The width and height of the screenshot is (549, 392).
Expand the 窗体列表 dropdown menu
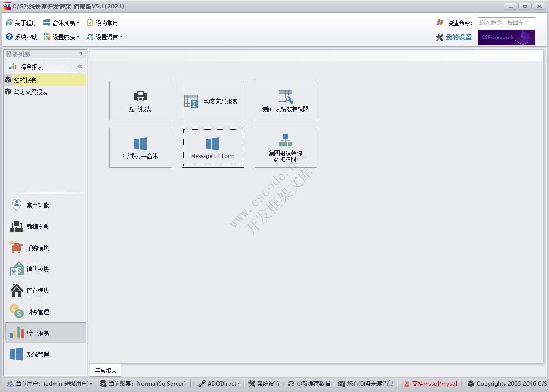(x=62, y=23)
